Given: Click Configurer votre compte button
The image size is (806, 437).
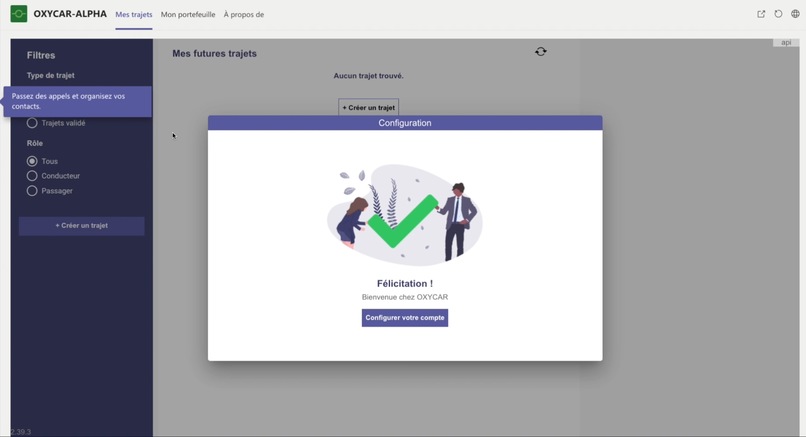Looking at the screenshot, I should (405, 318).
